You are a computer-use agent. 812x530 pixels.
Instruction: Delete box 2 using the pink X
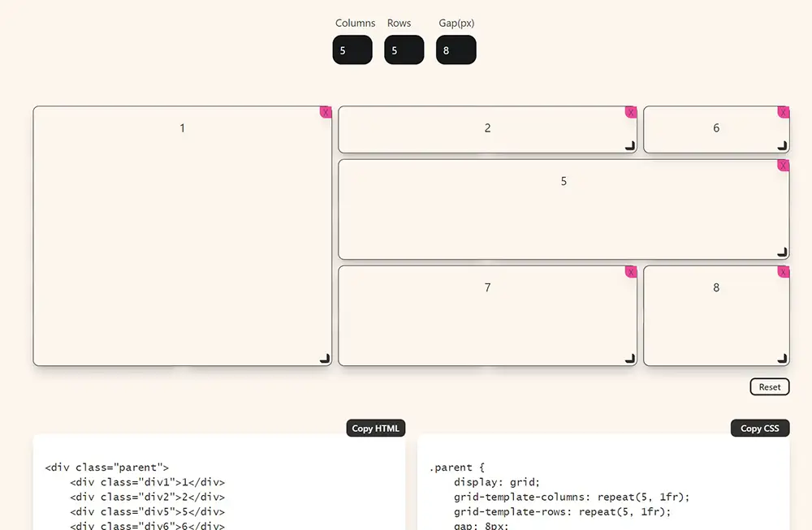[631, 112]
